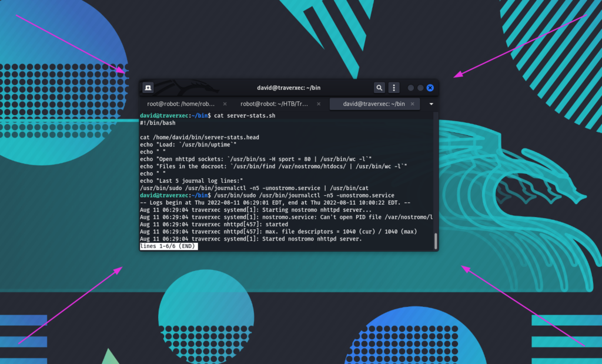Close the david@traverxec: ~/bin tab

tap(413, 104)
